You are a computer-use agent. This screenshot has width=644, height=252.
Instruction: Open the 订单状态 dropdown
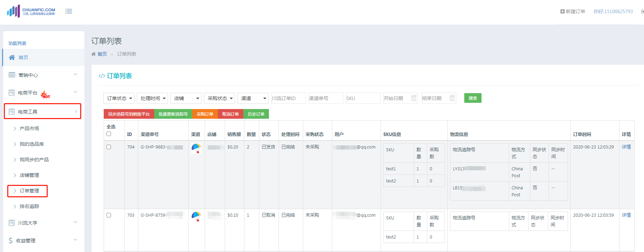pos(119,98)
